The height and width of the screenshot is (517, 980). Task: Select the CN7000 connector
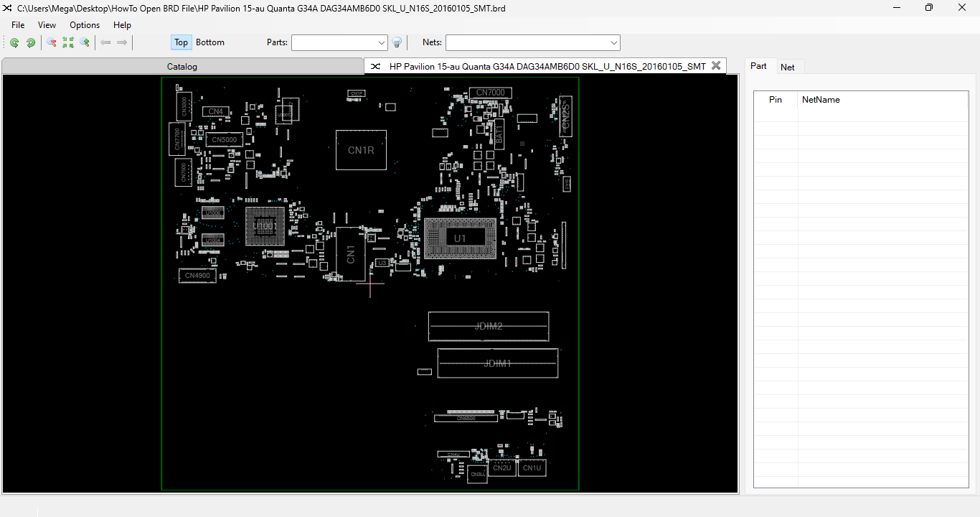(x=491, y=93)
